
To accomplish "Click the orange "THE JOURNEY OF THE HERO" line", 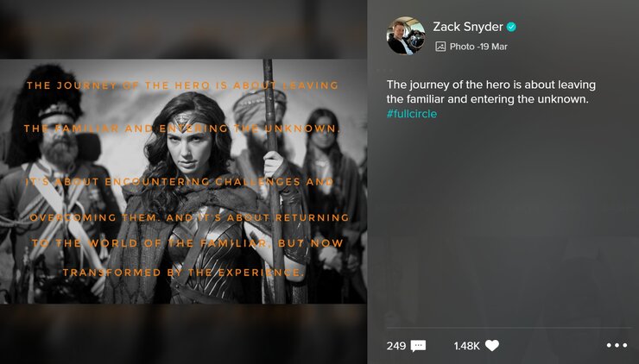I will [x=182, y=85].
